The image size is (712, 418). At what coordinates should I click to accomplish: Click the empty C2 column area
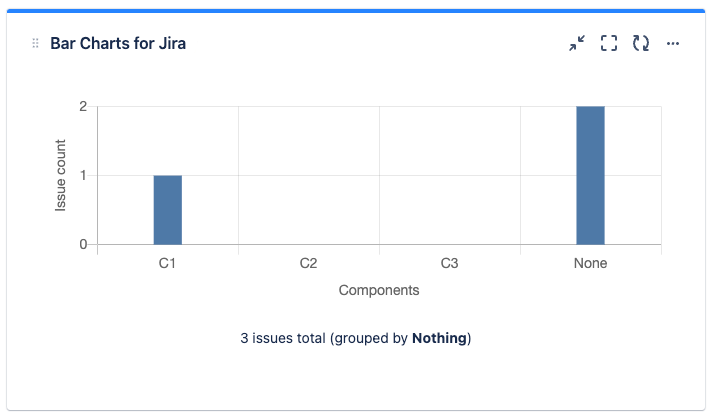[x=309, y=175]
